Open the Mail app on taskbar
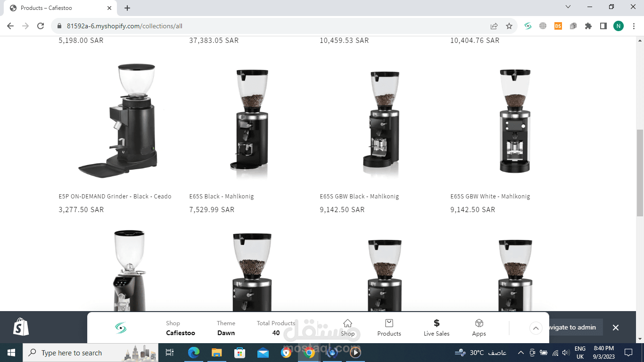644x362 pixels. coord(263,353)
